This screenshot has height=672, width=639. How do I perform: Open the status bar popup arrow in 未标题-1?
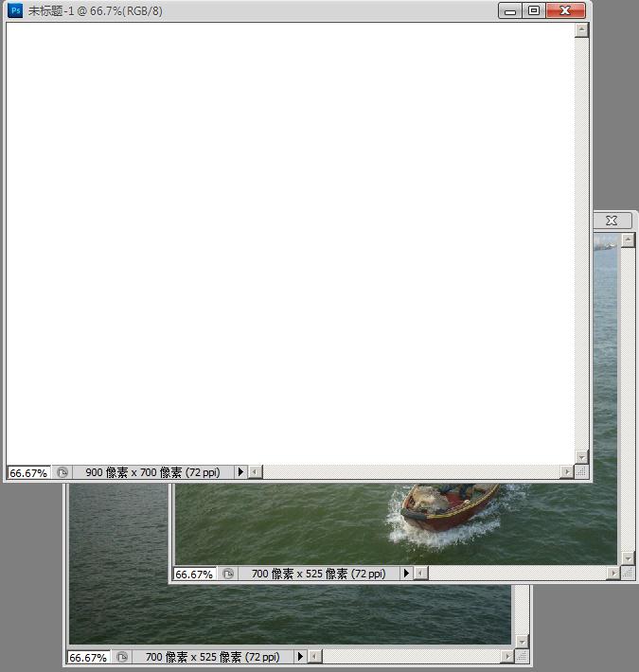point(240,472)
